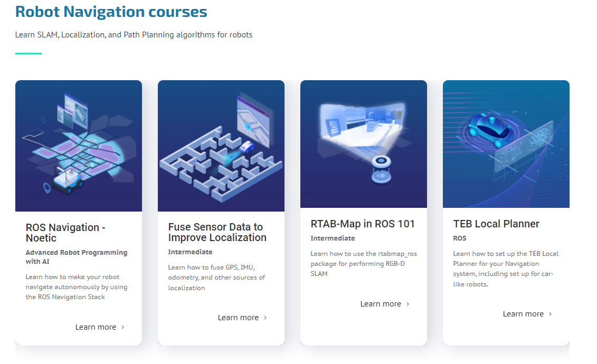
Task: Click Learn more under Fuse Sensor Data
Action: (238, 318)
